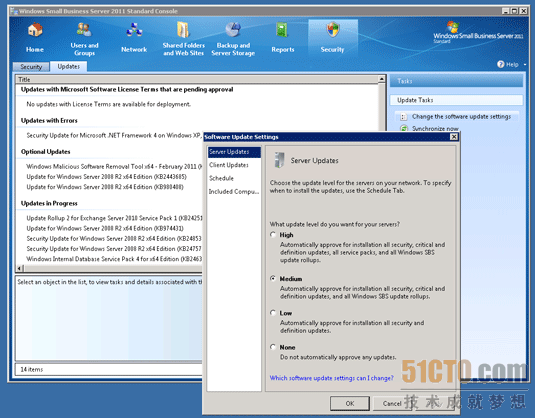Close the Software Update Settings dialog
The width and height of the screenshot is (535, 418).
point(454,137)
